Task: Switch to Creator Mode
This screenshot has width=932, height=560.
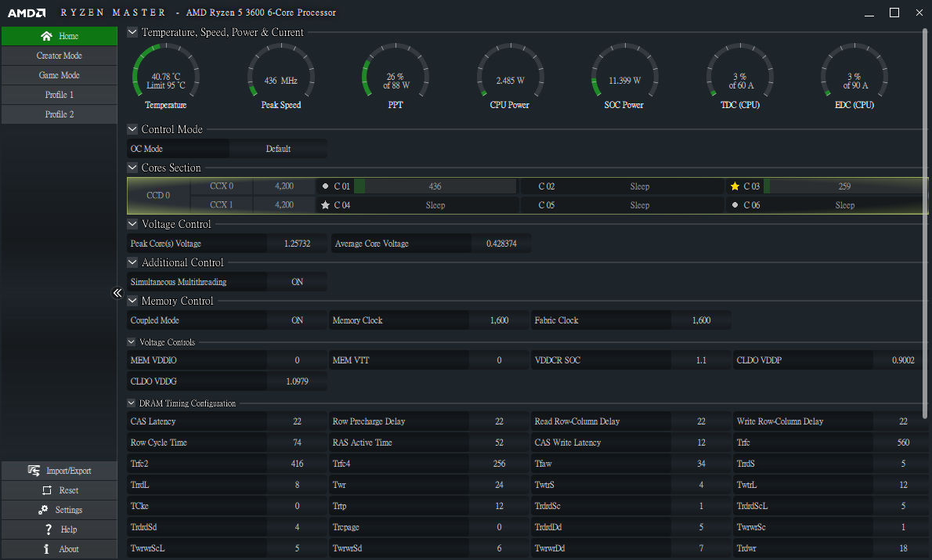Action: click(x=60, y=56)
